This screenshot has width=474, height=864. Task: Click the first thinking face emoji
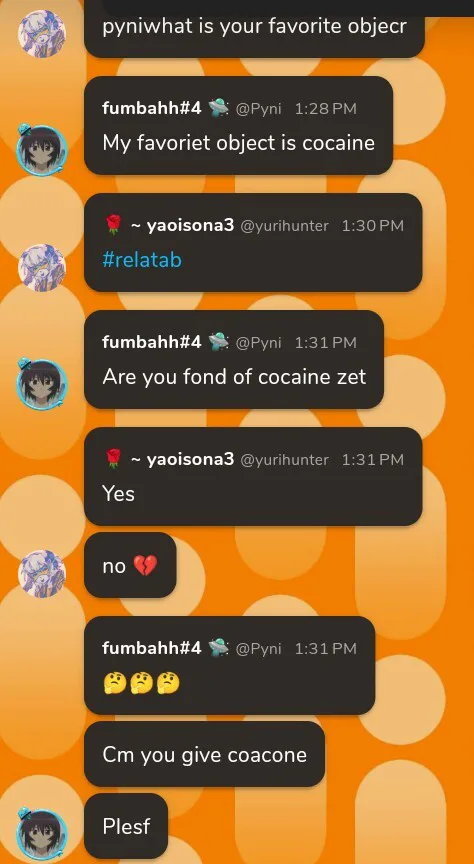coord(114,684)
